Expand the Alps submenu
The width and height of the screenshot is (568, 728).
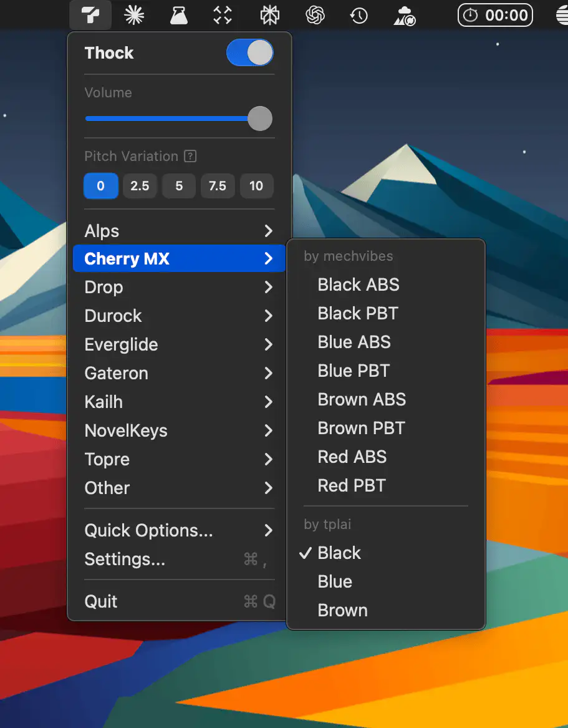tap(179, 231)
